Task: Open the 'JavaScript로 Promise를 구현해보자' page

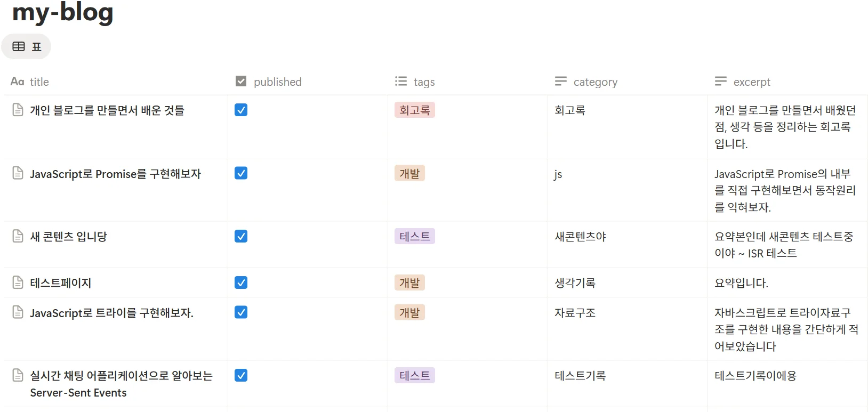Action: coord(115,174)
